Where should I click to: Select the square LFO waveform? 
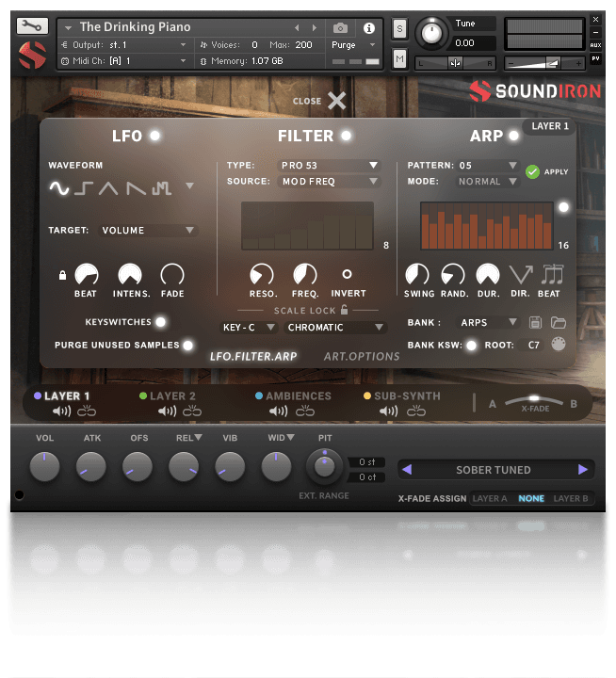point(84,187)
